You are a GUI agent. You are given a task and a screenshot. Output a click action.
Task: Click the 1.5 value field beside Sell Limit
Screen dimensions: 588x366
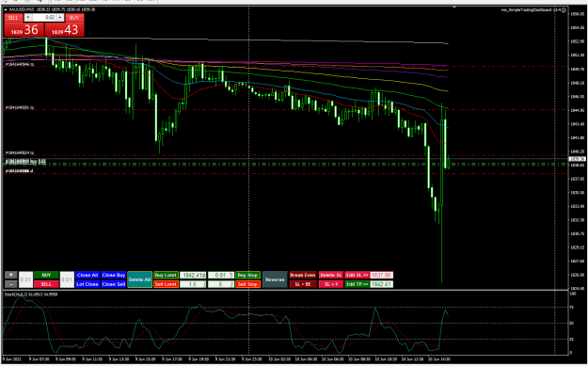point(193,284)
